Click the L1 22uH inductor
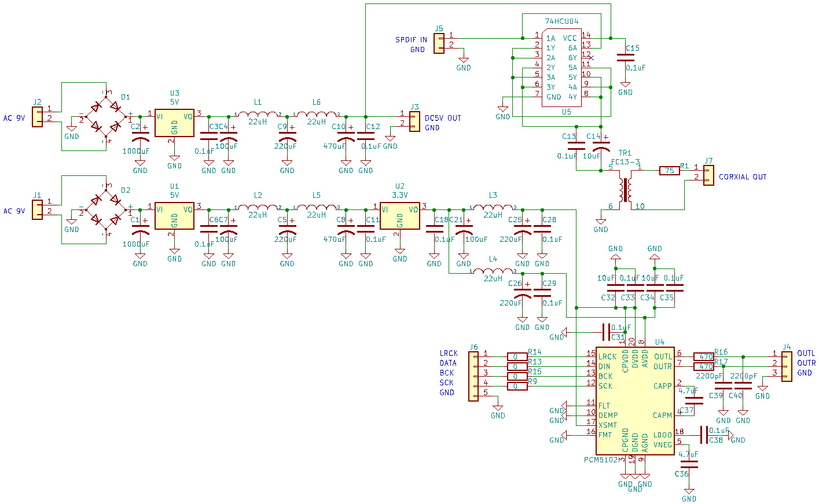This screenshot has width=819, height=504. 258,113
